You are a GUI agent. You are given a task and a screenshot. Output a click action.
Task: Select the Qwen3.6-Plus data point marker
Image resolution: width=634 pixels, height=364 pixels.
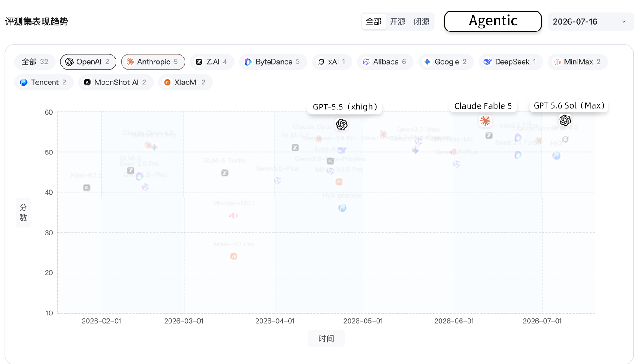[277, 180]
